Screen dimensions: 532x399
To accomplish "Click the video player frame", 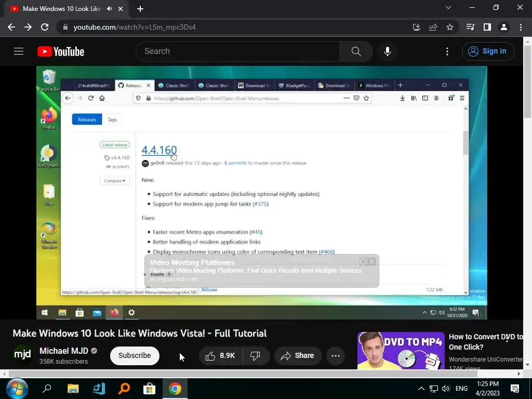I will [262, 192].
